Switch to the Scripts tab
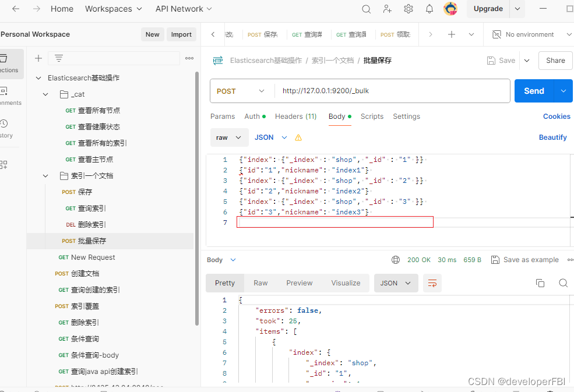Viewport: 574px width, 392px height. (372, 116)
